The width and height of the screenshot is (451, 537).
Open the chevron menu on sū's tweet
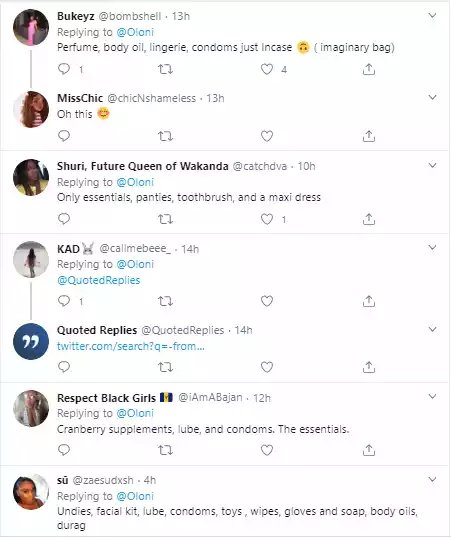[433, 479]
